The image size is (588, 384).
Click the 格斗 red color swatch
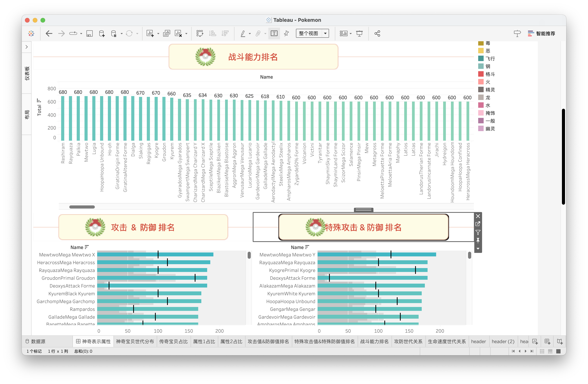[481, 74]
